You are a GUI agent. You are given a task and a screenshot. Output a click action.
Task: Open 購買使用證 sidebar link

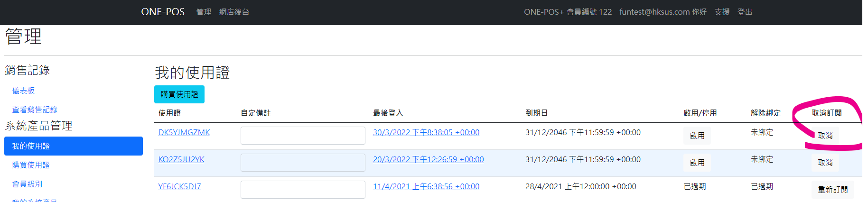point(31,165)
